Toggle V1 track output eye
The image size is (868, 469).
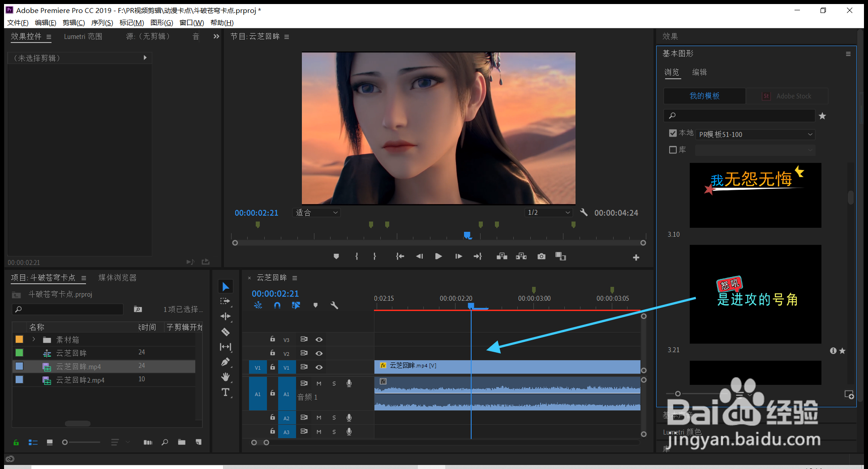point(319,367)
